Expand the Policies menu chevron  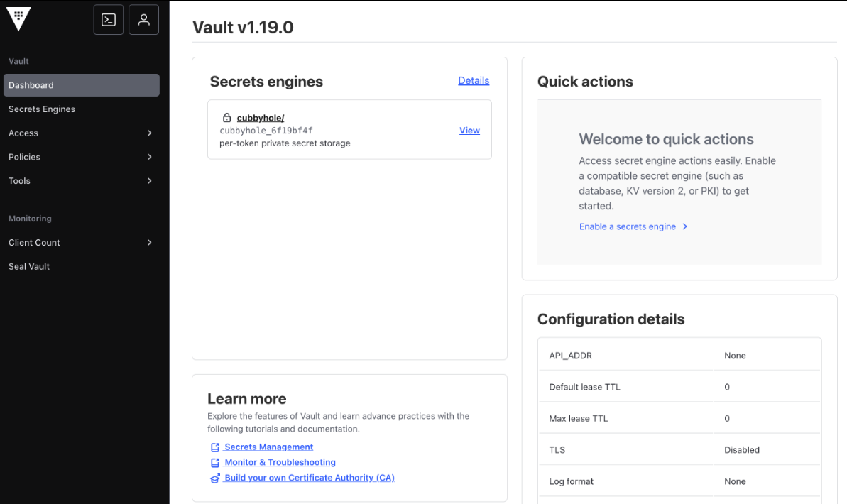click(x=150, y=157)
